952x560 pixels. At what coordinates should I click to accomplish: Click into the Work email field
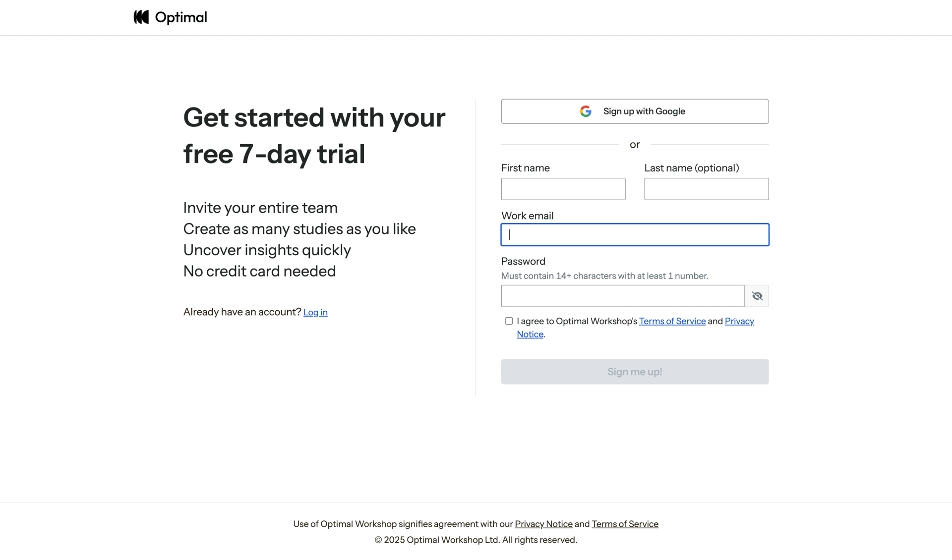pyautogui.click(x=635, y=235)
